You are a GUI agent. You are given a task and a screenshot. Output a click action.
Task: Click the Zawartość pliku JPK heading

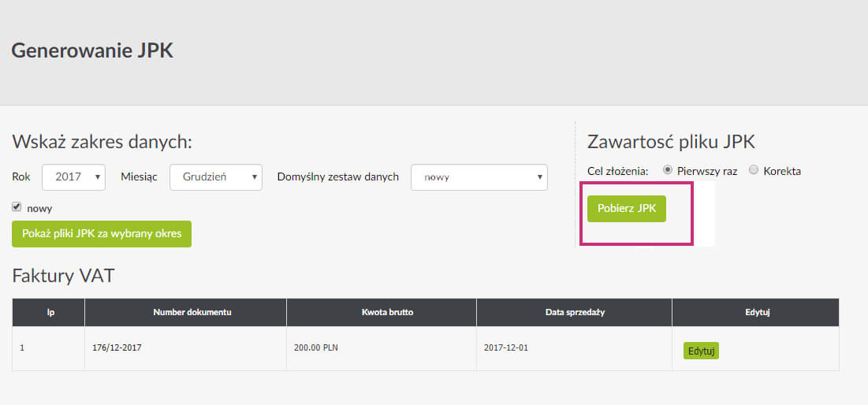[671, 142]
